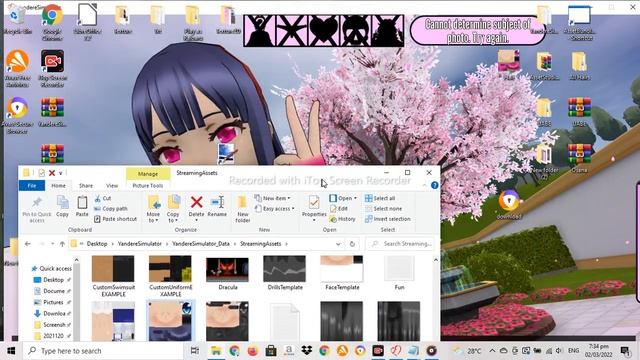
Task: Refresh the StreamingAssets folder view
Action: [x=352, y=244]
